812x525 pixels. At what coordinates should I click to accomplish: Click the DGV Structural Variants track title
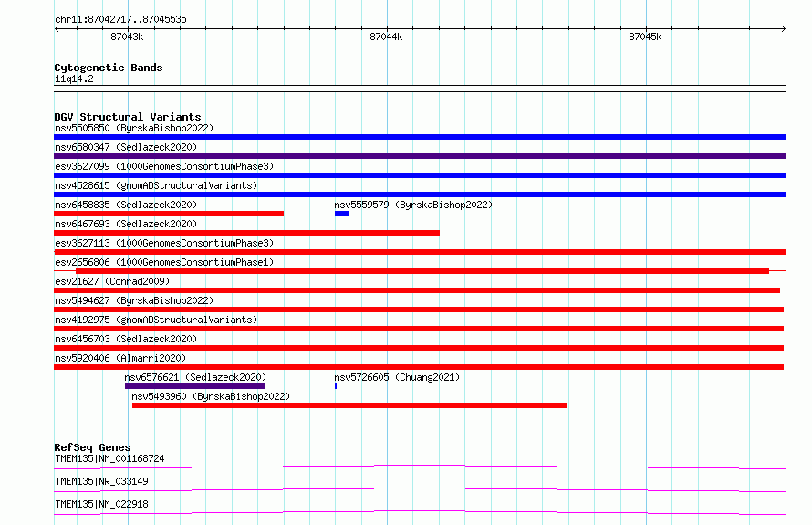(x=128, y=117)
